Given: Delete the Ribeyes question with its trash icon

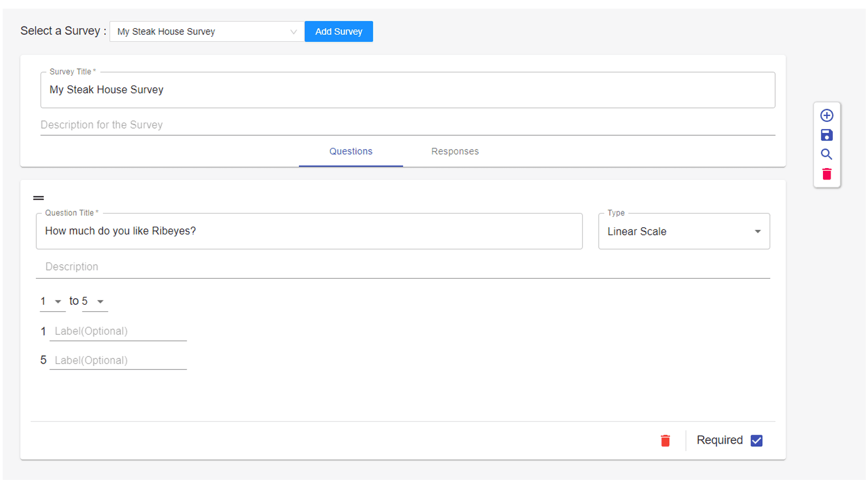Looking at the screenshot, I should pos(666,440).
